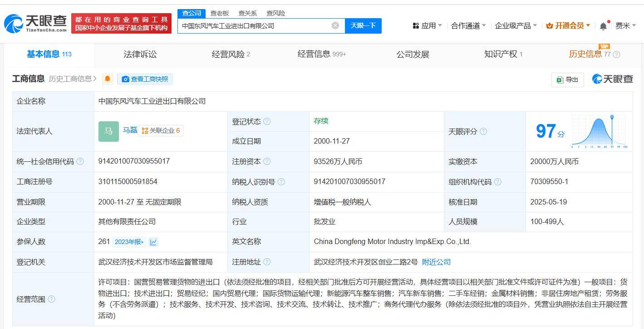Click the orange alert bell beside 历史工商信息

point(108,79)
